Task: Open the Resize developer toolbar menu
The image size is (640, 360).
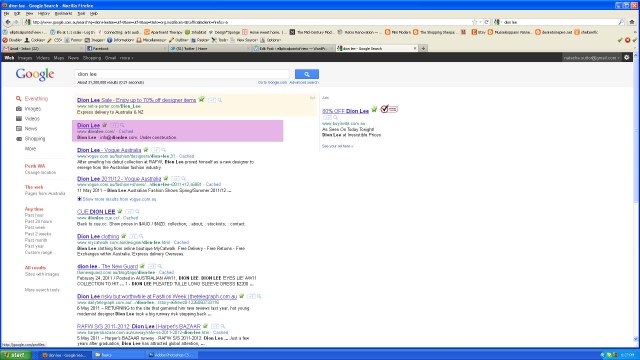Action: point(200,40)
